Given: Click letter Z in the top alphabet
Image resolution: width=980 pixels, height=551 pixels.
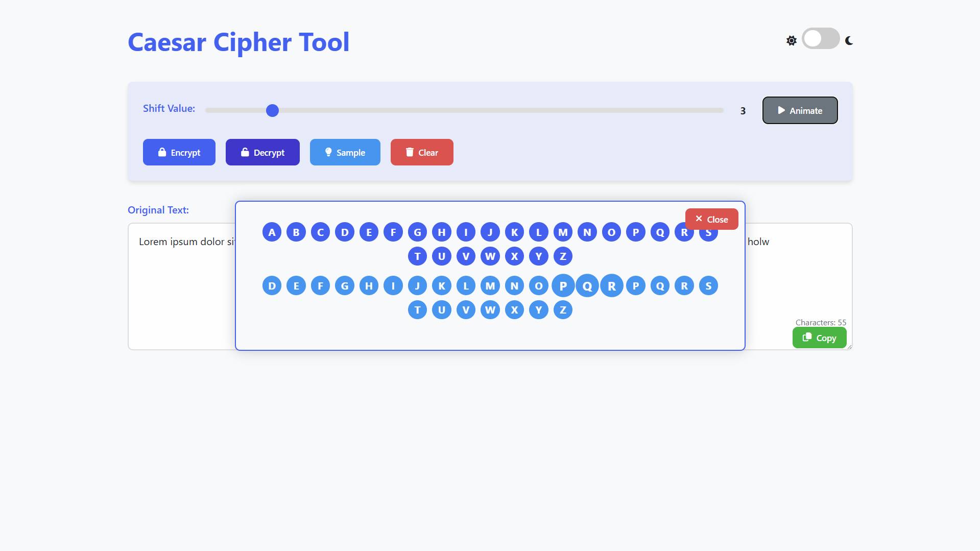Looking at the screenshot, I should tap(563, 256).
